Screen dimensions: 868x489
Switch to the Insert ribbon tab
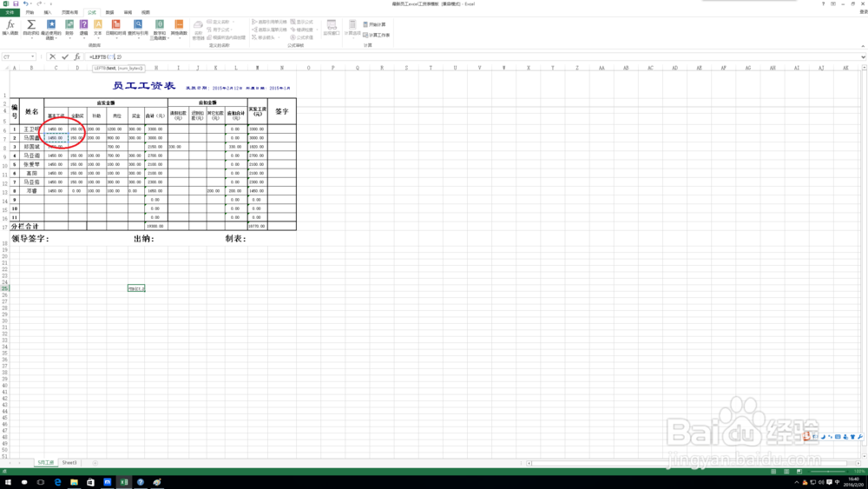tap(48, 12)
